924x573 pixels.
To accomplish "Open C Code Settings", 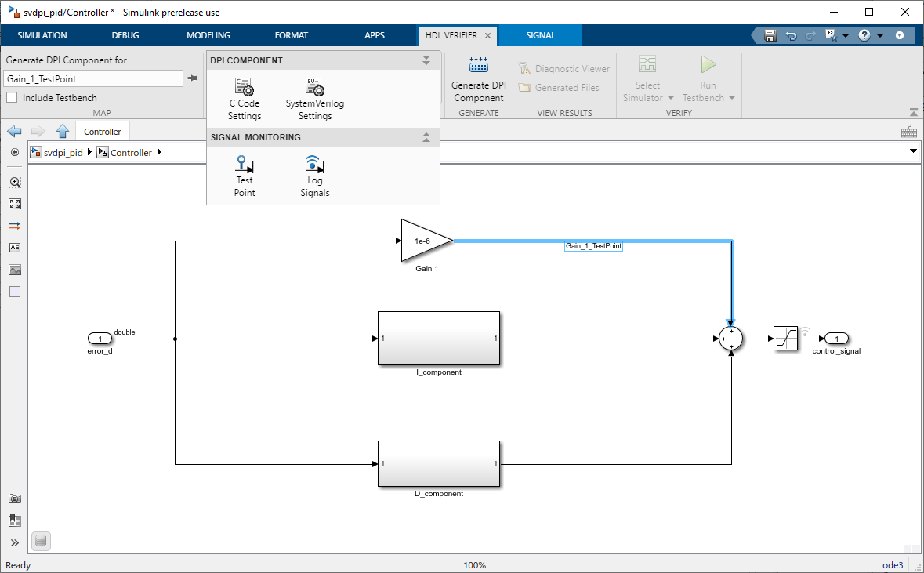I will (244, 99).
